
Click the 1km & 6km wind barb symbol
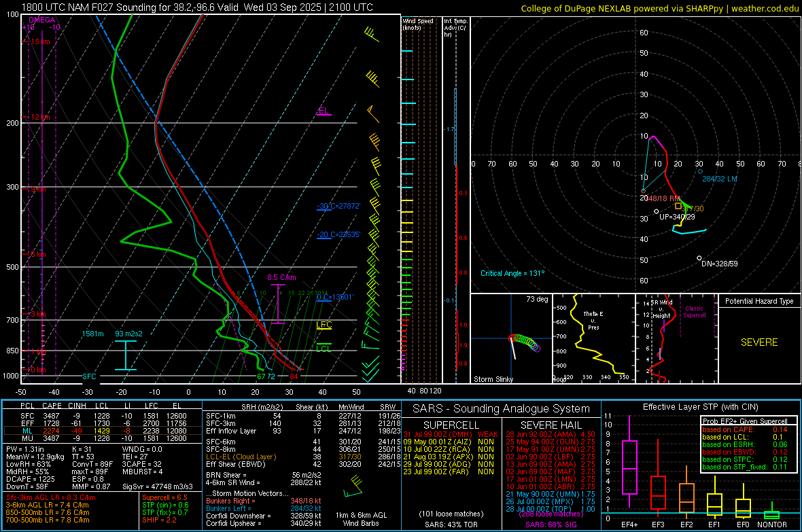(353, 486)
